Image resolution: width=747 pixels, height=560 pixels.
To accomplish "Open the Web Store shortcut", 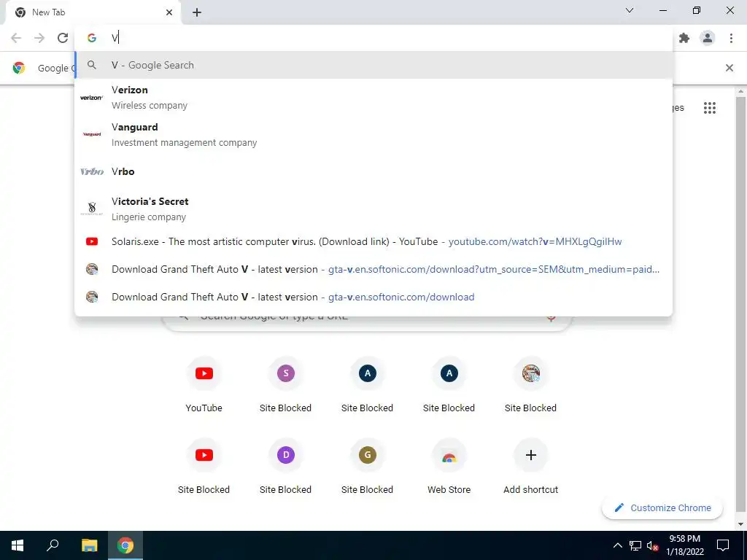I will 449,466.
